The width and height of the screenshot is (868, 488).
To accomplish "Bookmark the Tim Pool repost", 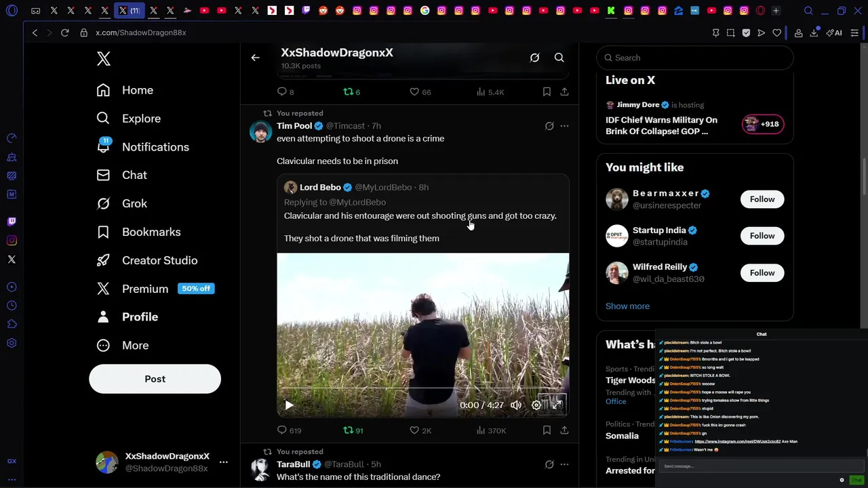I will (x=547, y=430).
